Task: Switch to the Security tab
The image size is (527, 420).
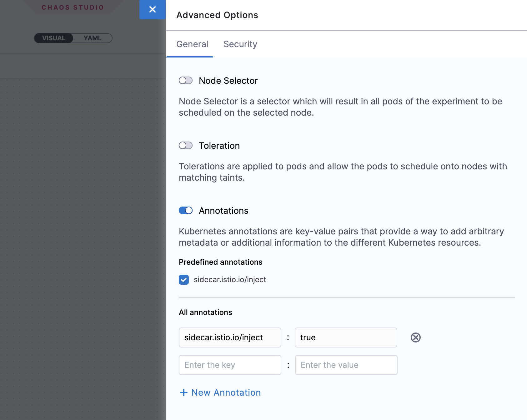Action: point(240,44)
